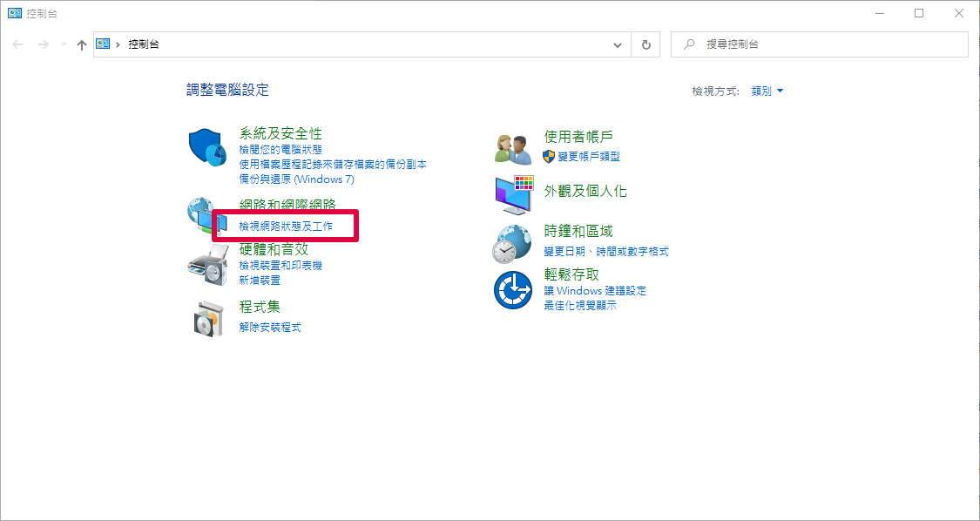
Task: Click the 控制台 title bar window icon
Action: click(15, 13)
